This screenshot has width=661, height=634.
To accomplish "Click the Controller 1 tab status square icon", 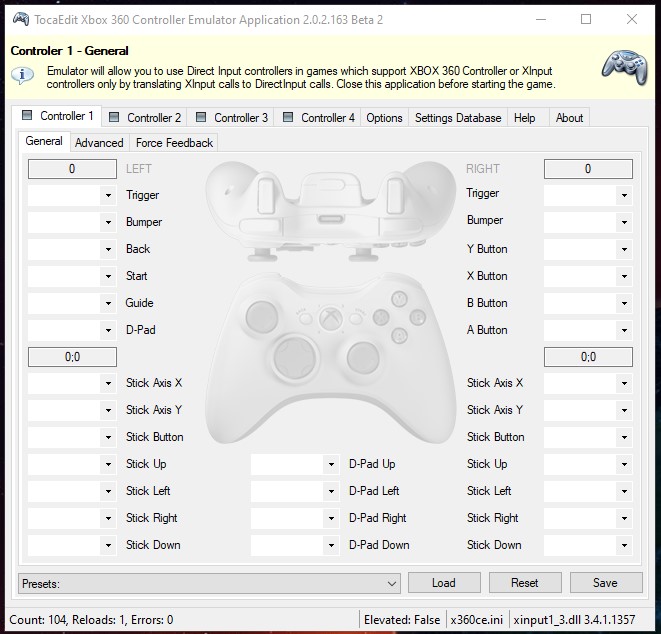I will [x=28, y=116].
